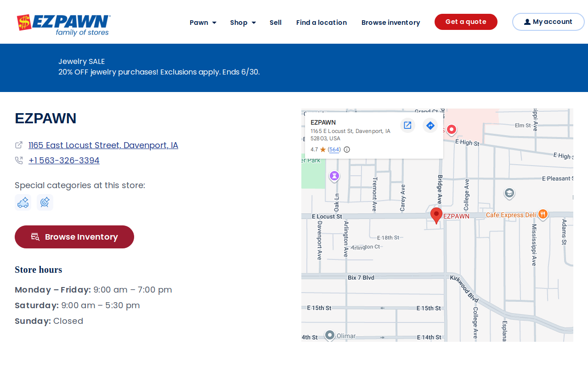The image size is (588, 368).
Task: Open My account
Action: tap(548, 22)
